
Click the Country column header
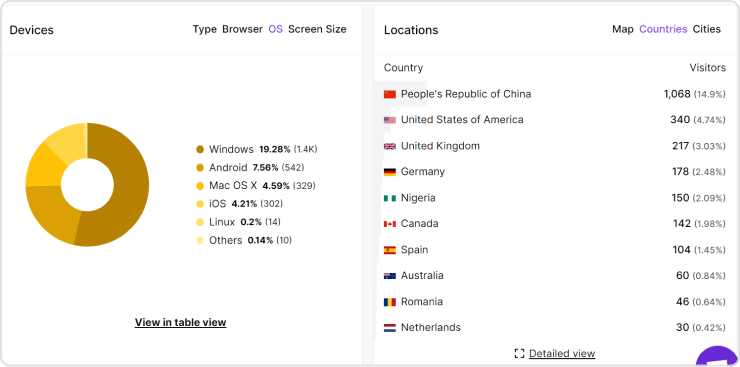click(x=404, y=68)
